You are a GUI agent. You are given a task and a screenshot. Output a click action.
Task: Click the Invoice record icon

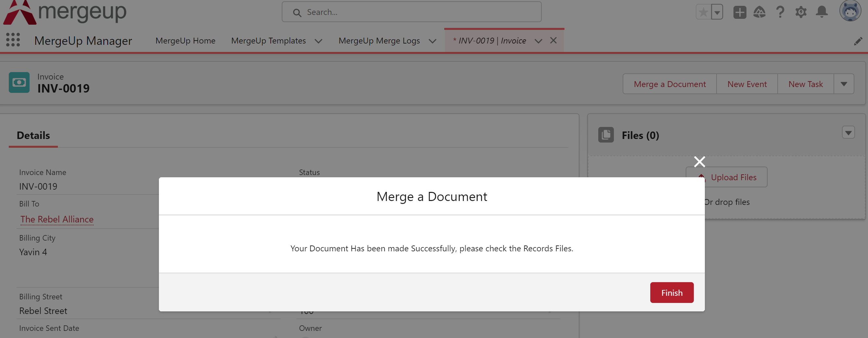coord(19,82)
